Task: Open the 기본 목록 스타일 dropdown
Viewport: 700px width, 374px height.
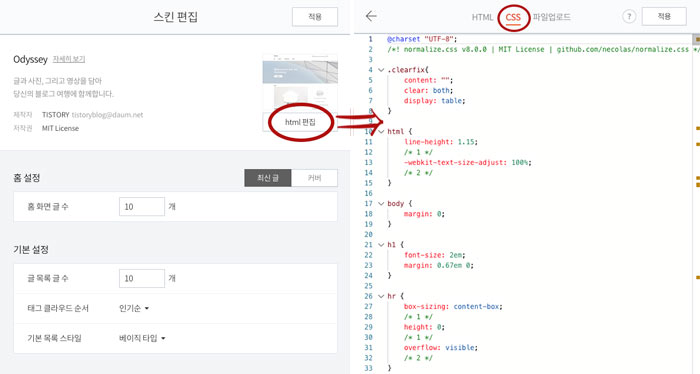Action: click(142, 338)
